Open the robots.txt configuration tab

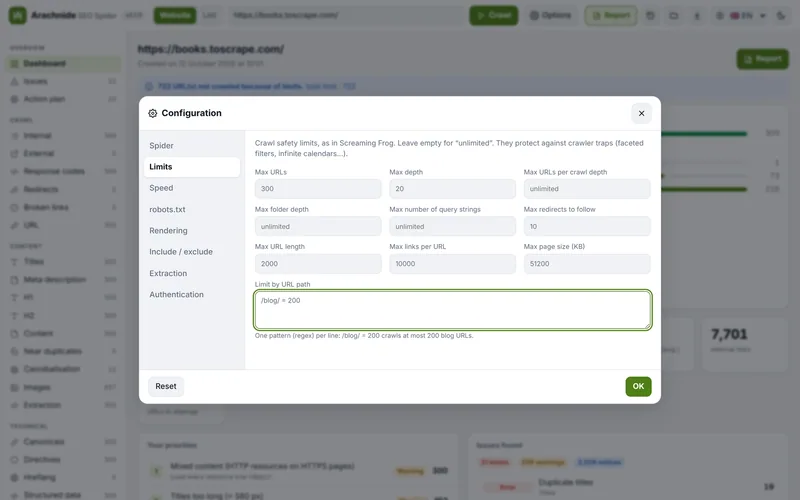pyautogui.click(x=192, y=209)
